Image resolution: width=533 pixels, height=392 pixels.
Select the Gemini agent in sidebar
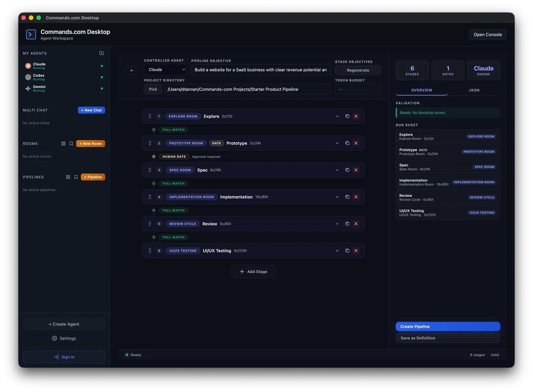pyautogui.click(x=64, y=88)
